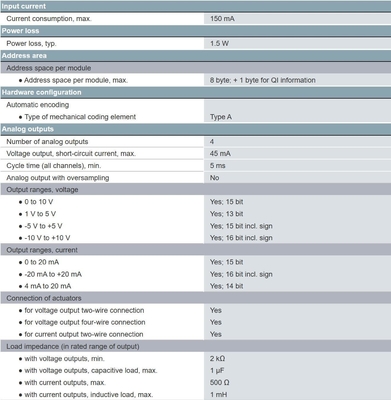Select the value '1 mH'
391x400 pixels.
click(218, 395)
